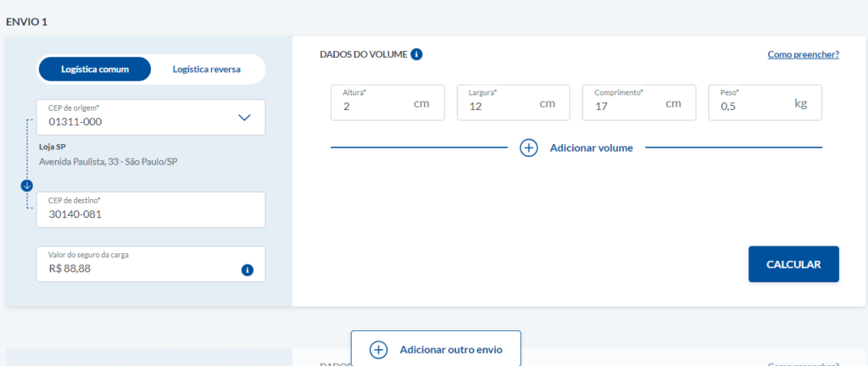Click the CEP de destino input field
868x366 pixels.
(x=151, y=209)
